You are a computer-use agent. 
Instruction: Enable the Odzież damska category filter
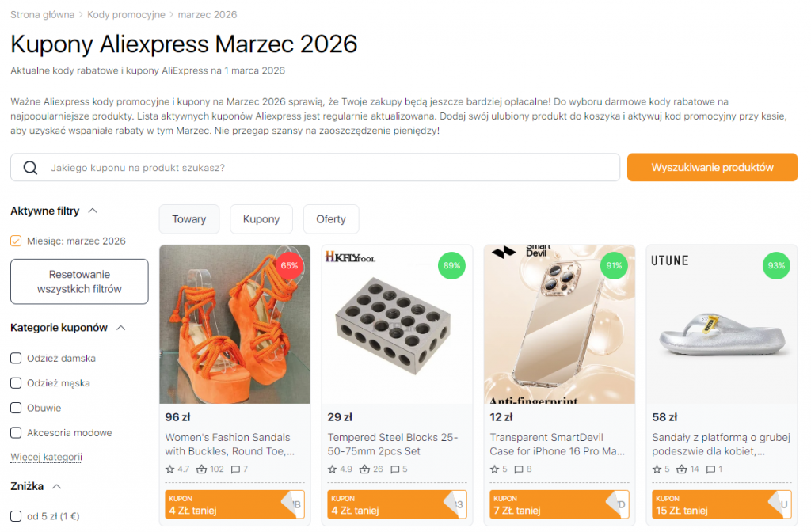(x=15, y=358)
